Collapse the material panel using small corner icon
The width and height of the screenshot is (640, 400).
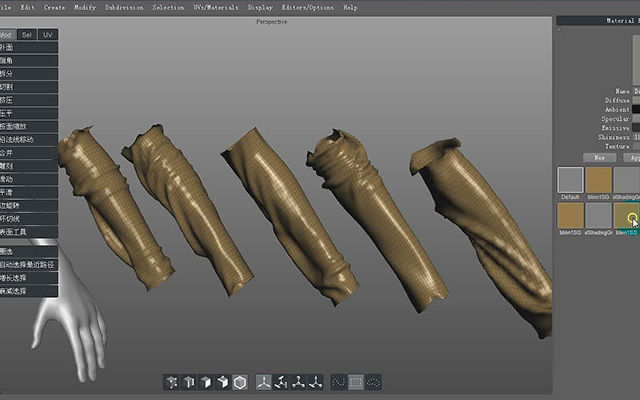pyautogui.click(x=559, y=29)
